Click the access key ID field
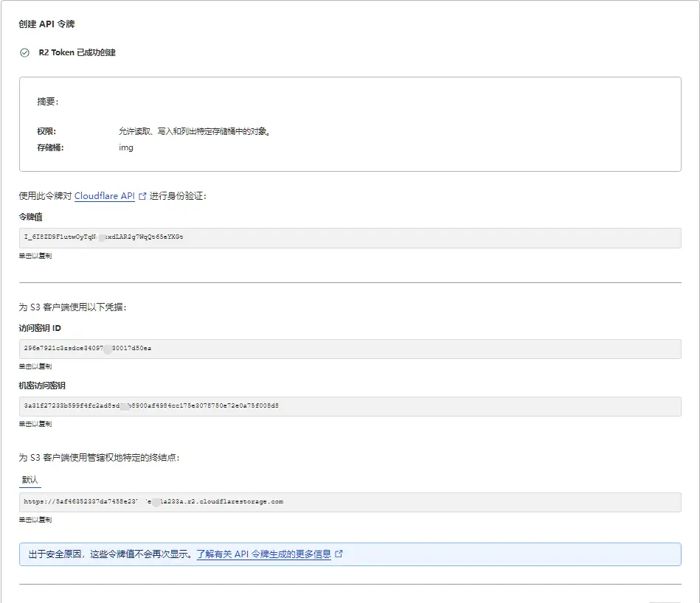 pos(350,348)
